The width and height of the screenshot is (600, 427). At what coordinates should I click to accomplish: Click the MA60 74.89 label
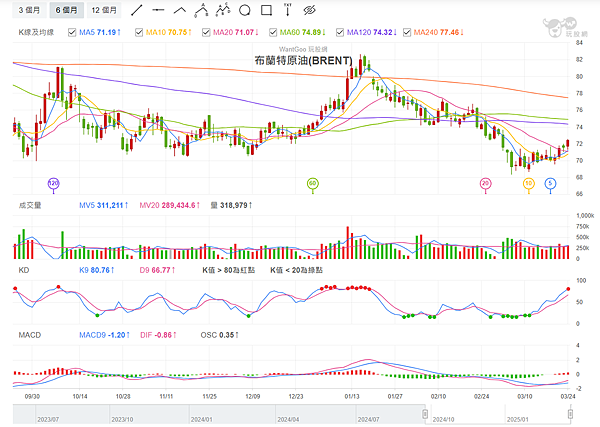(303, 33)
